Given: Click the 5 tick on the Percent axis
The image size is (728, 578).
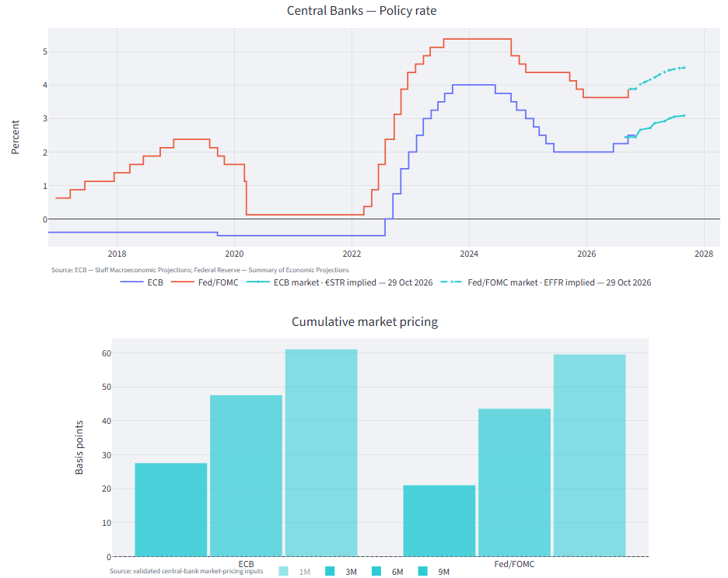Looking at the screenshot, I should click(45, 51).
